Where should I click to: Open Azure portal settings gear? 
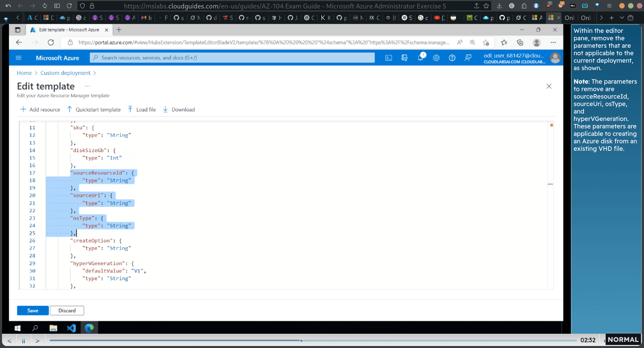tap(436, 58)
